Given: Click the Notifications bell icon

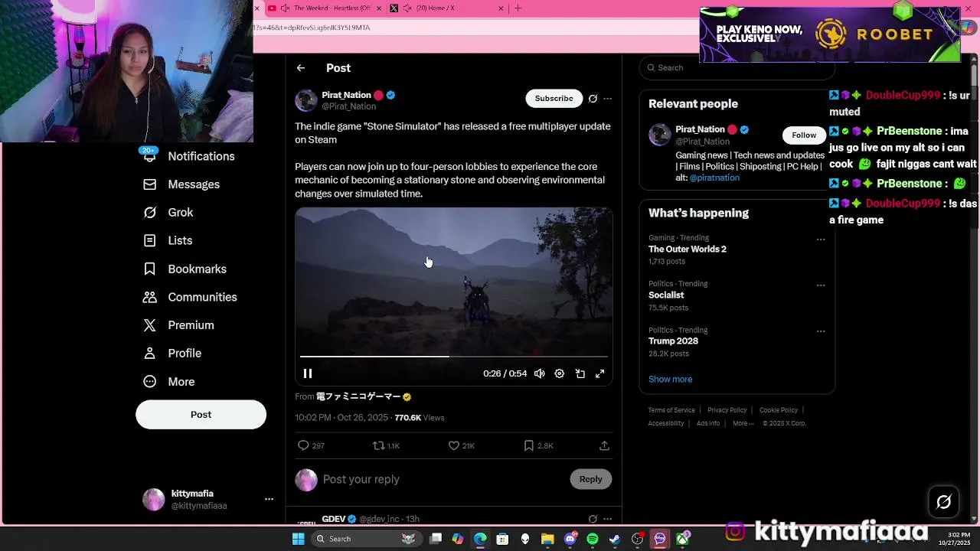Looking at the screenshot, I should pyautogui.click(x=150, y=156).
